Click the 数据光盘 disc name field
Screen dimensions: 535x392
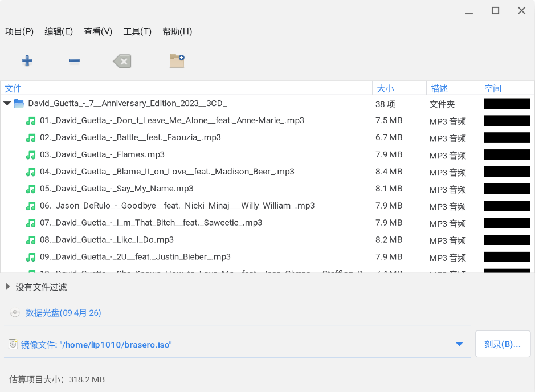coord(63,313)
